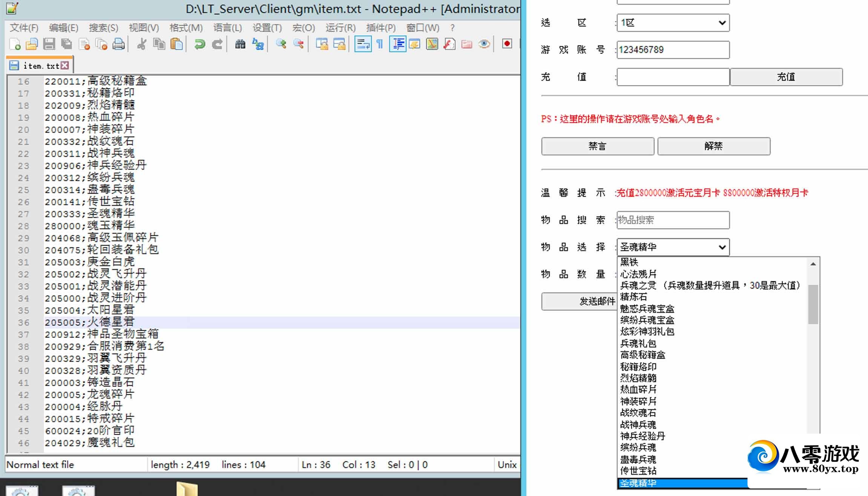
Task: Toggle show all characters pilcrow icon
Action: pos(380,44)
